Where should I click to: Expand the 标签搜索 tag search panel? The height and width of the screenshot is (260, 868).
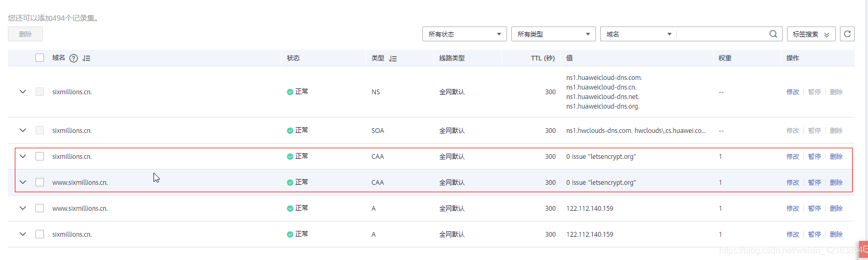[811, 34]
